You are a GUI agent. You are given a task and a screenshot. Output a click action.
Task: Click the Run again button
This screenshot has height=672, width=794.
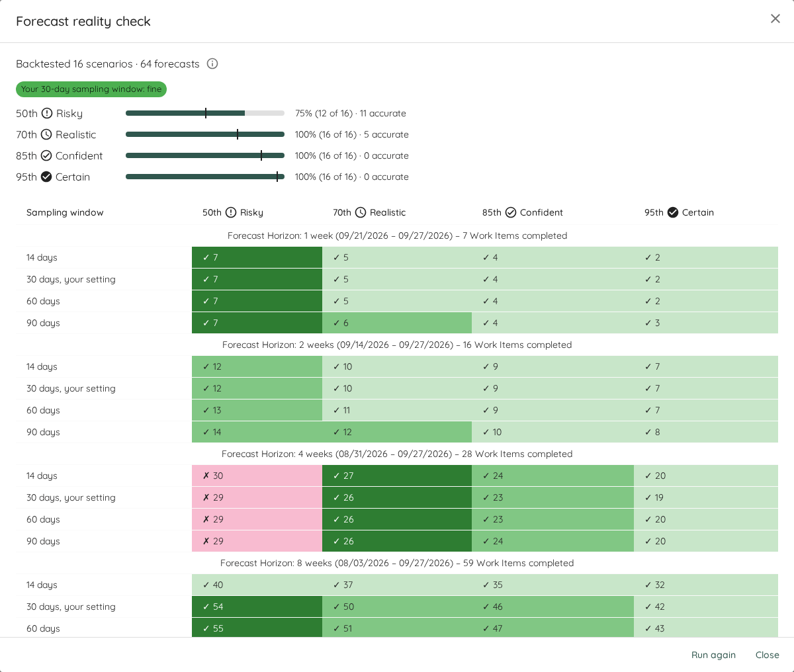click(713, 655)
